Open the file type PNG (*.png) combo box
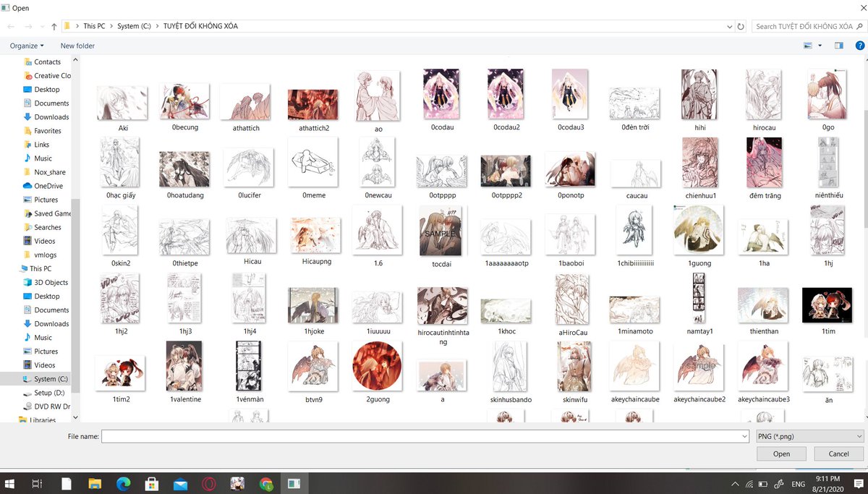The height and width of the screenshot is (494, 868). point(809,436)
